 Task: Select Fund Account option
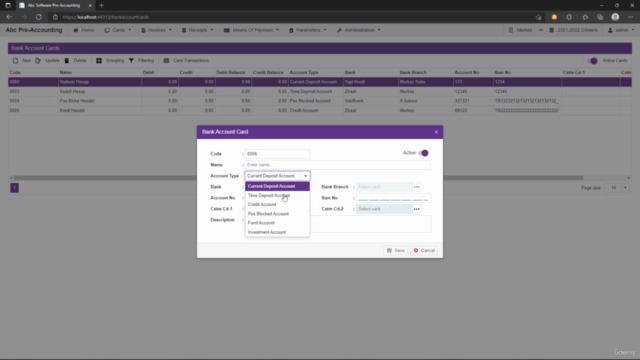(277, 223)
